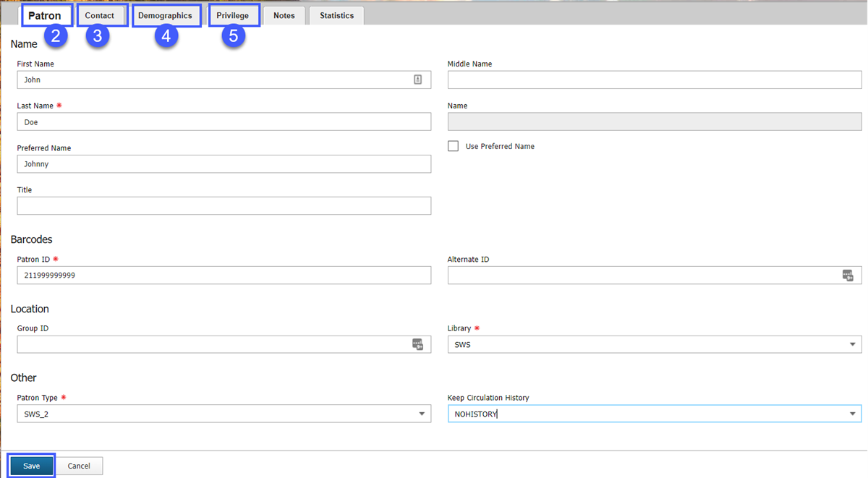Open the Demographics tab

[x=165, y=16]
